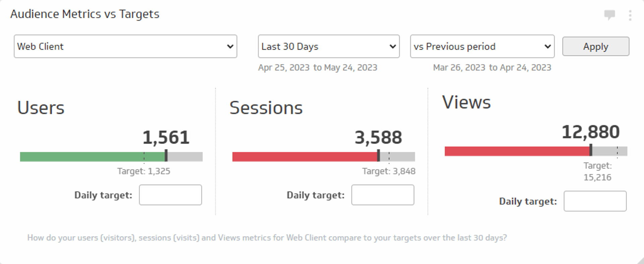Open the vs Previous period dropdown
Viewport: 644px width, 264px height.
482,46
